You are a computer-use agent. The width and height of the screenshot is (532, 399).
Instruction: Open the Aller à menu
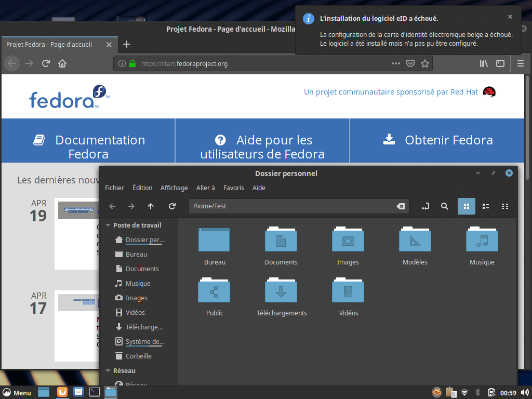(x=206, y=188)
